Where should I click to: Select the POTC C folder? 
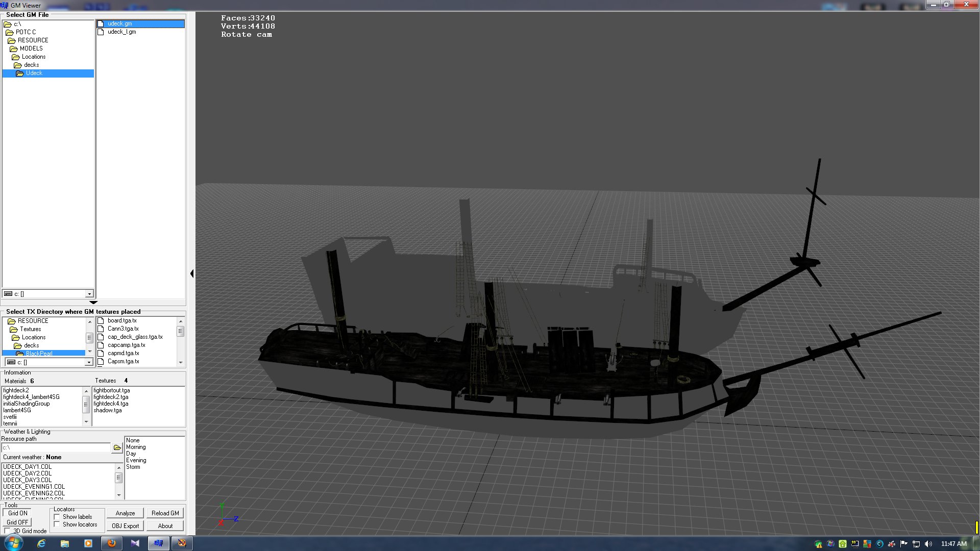point(26,32)
